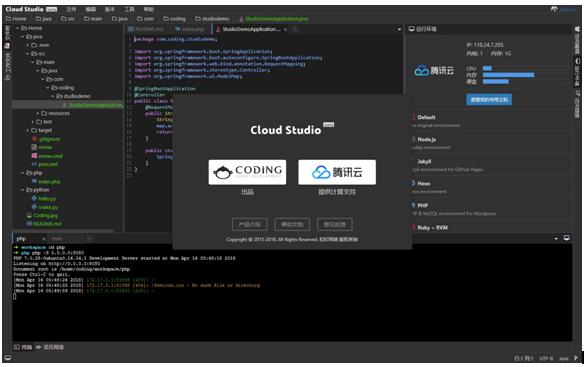Image resolution: width=588 pixels, height=367 pixels.
Task: Switch to the StudioDemoApplication editor tab
Action: click(x=250, y=29)
